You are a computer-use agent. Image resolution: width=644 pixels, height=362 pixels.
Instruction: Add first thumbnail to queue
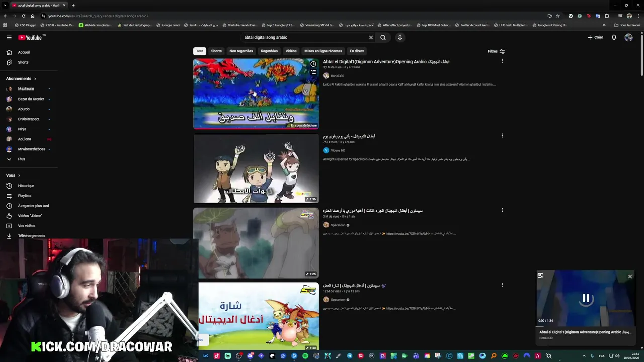[x=313, y=72]
